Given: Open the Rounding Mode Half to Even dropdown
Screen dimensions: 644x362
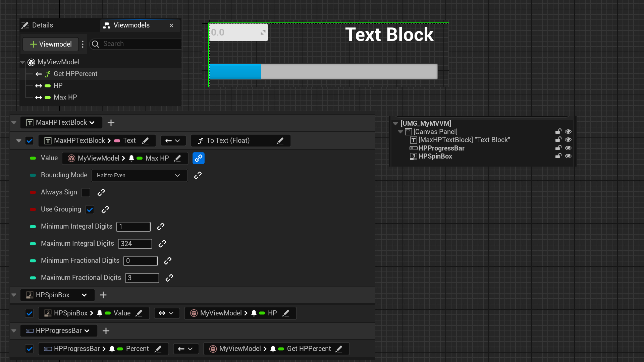Looking at the screenshot, I should click(x=139, y=175).
